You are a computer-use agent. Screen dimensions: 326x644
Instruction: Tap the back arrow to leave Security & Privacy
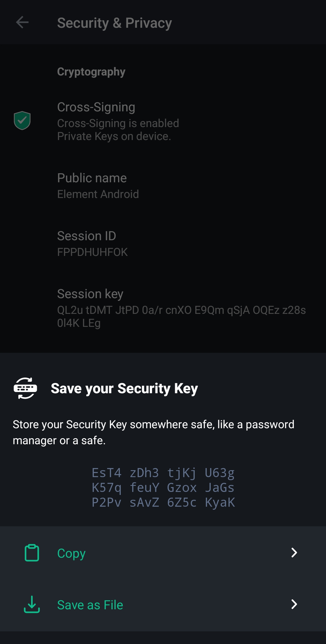pyautogui.click(x=22, y=23)
